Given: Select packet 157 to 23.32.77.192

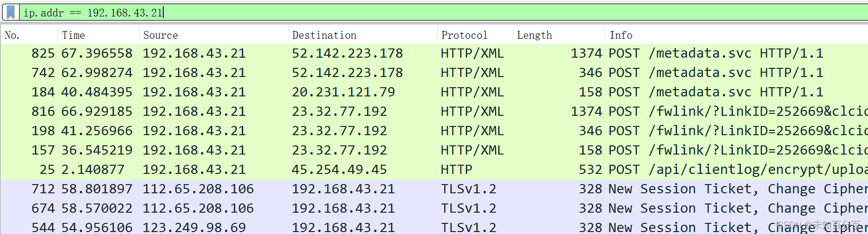Looking at the screenshot, I should click(434, 150).
